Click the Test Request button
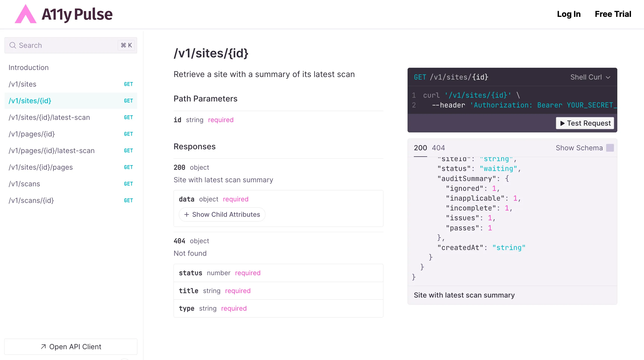This screenshot has width=644, height=360. (x=585, y=123)
